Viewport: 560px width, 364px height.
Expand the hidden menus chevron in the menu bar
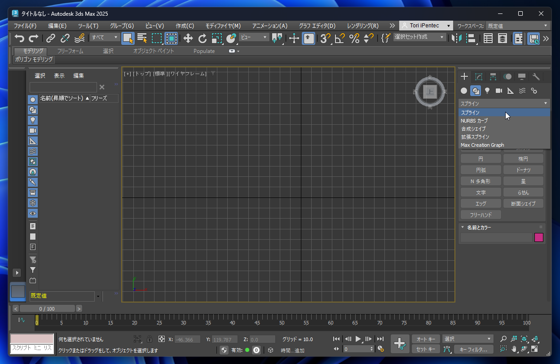[x=392, y=26]
